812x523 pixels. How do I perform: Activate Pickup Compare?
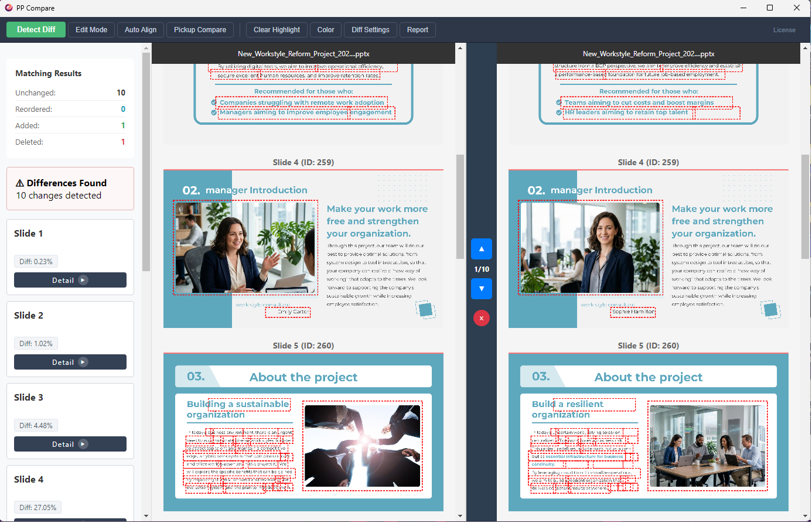(x=200, y=30)
